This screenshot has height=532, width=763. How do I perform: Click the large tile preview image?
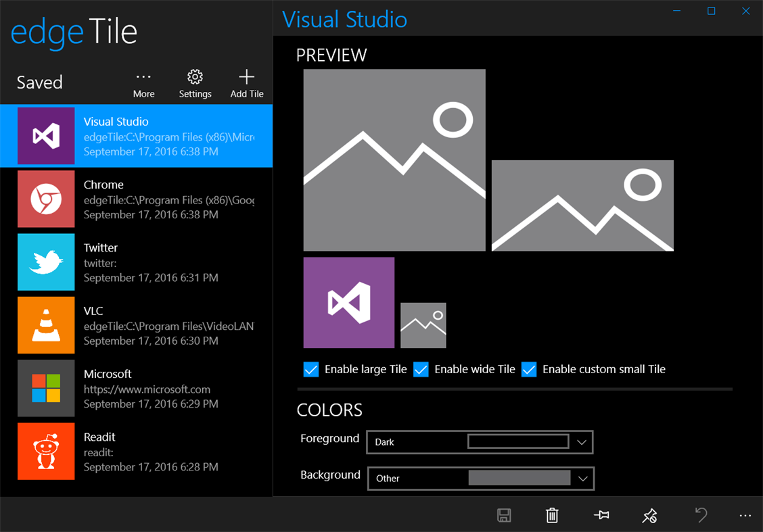pyautogui.click(x=394, y=160)
